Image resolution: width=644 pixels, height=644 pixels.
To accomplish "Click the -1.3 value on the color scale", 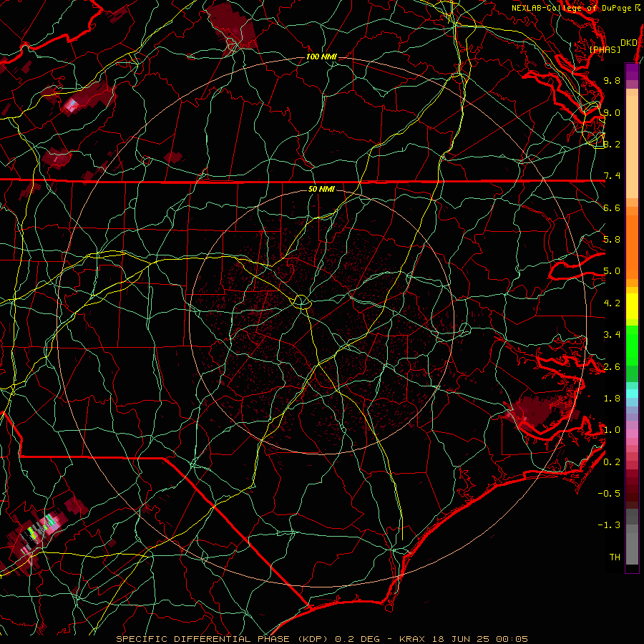I will (609, 525).
